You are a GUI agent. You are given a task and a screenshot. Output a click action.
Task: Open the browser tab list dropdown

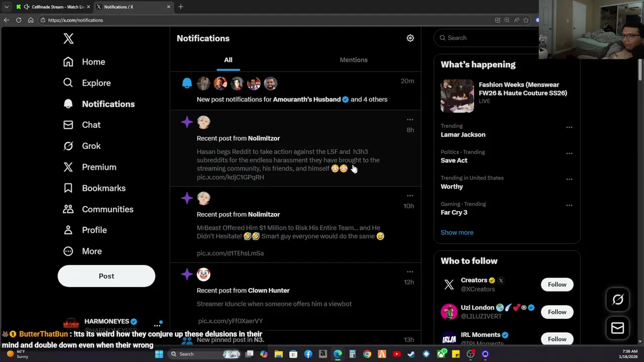[6, 7]
